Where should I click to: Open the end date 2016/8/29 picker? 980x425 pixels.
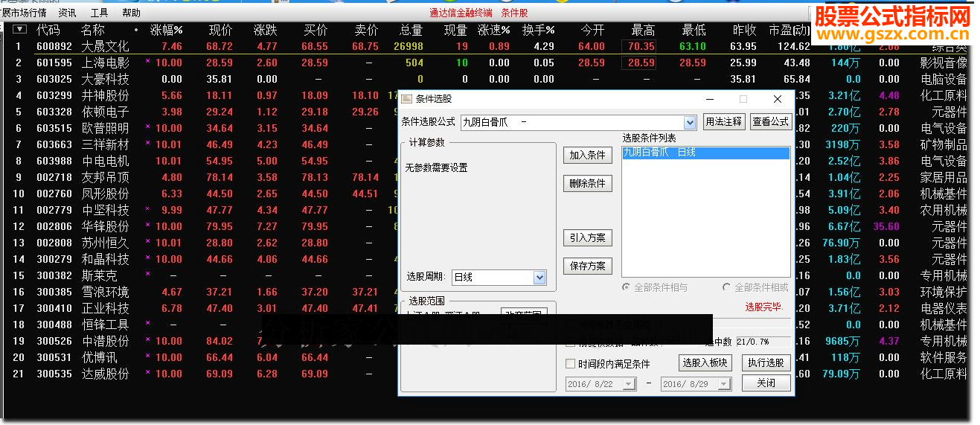tap(696, 384)
